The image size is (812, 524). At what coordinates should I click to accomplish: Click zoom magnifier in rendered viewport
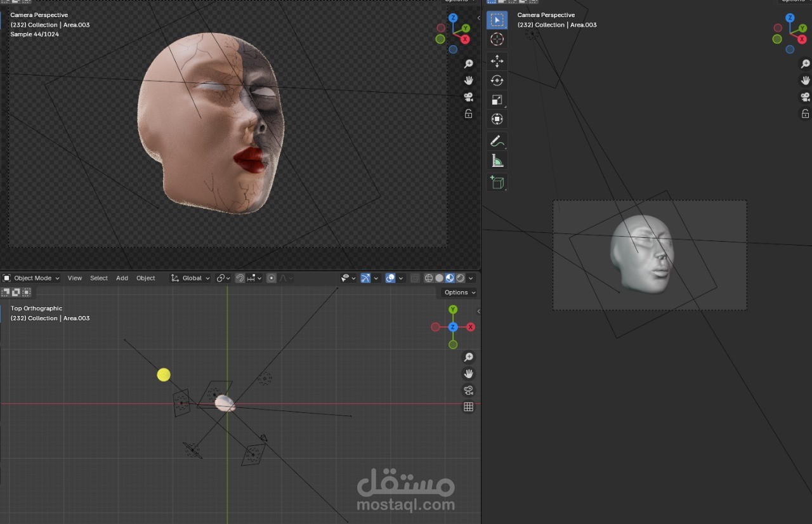[468, 64]
